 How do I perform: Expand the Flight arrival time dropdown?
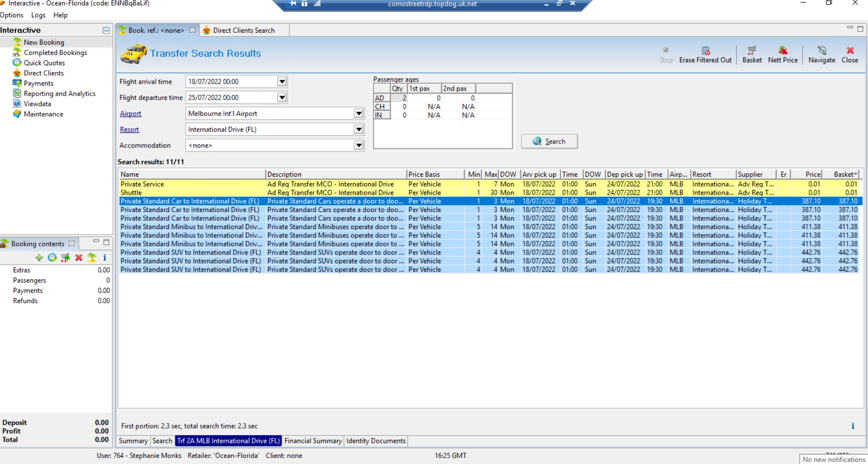pyautogui.click(x=282, y=82)
